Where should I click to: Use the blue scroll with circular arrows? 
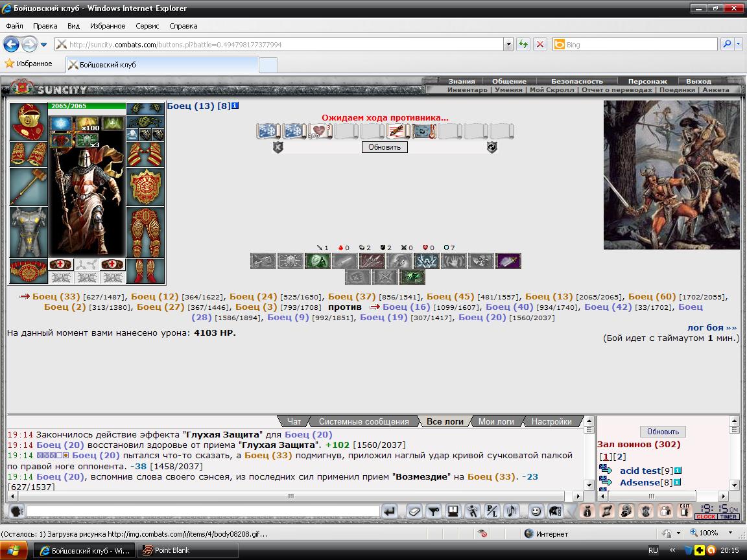tap(423, 130)
